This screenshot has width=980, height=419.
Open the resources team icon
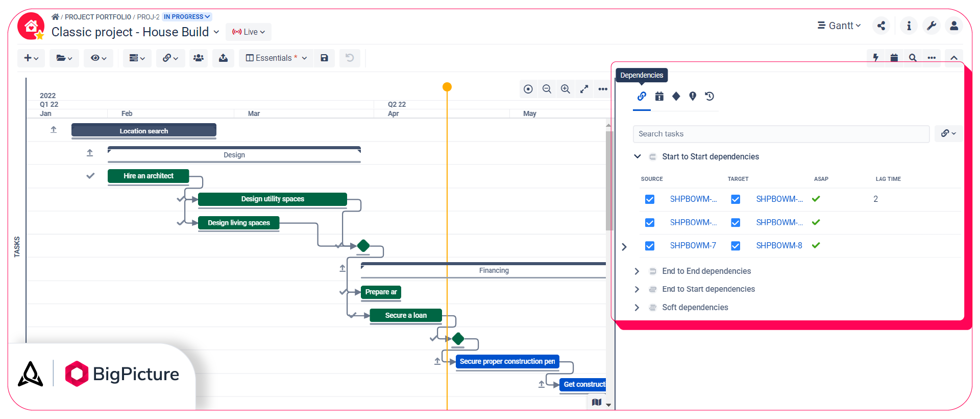click(199, 58)
